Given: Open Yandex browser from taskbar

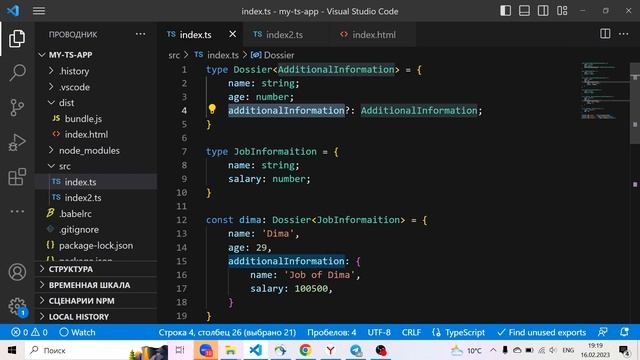Looking at the screenshot, I should [x=330, y=350].
